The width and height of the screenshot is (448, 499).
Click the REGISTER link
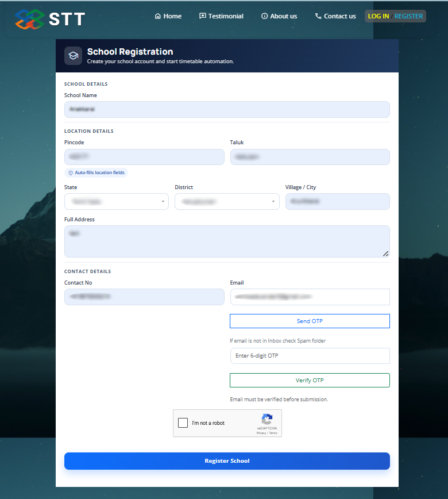pos(408,16)
